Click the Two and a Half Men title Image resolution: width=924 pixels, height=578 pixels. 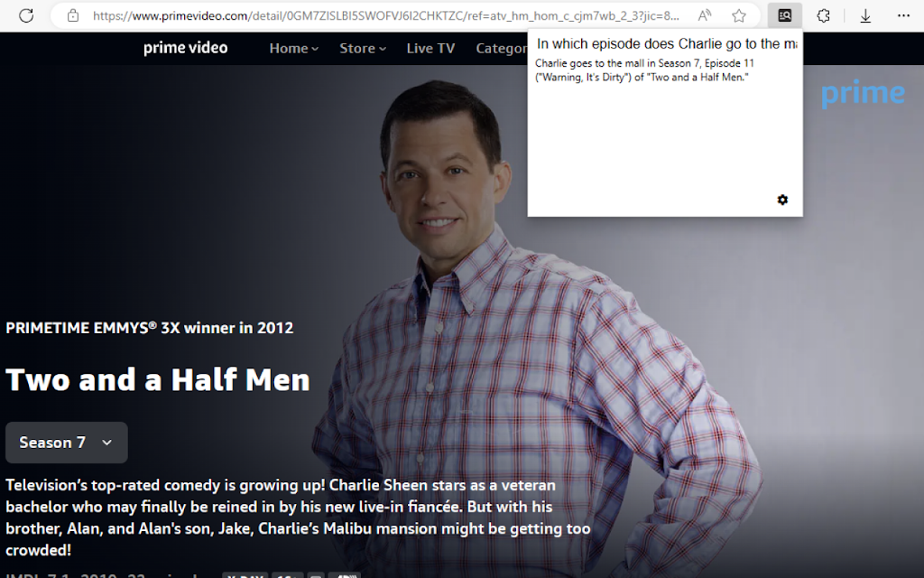[x=158, y=380]
